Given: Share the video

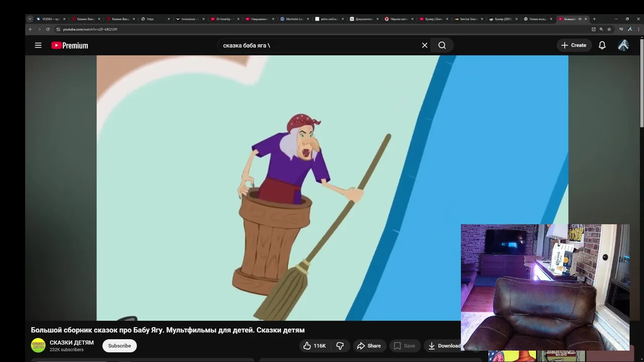Looking at the screenshot, I should 369,346.
